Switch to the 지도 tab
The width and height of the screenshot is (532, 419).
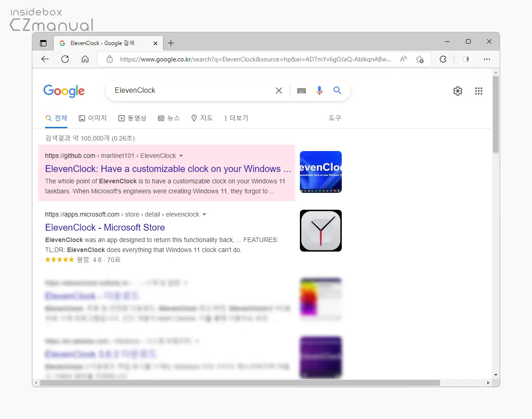click(202, 118)
